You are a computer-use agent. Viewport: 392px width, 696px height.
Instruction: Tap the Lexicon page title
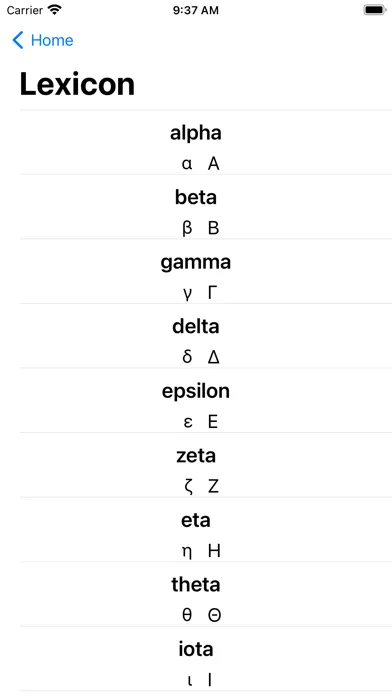tap(77, 84)
